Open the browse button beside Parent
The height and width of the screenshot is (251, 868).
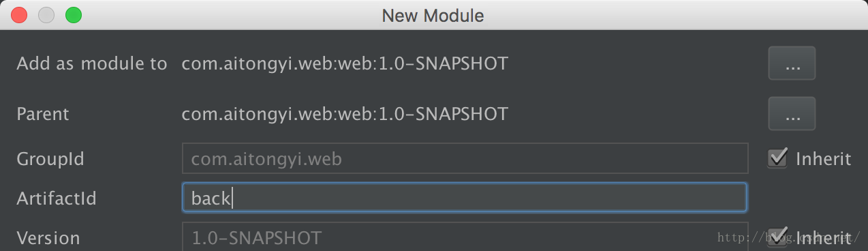(x=792, y=113)
